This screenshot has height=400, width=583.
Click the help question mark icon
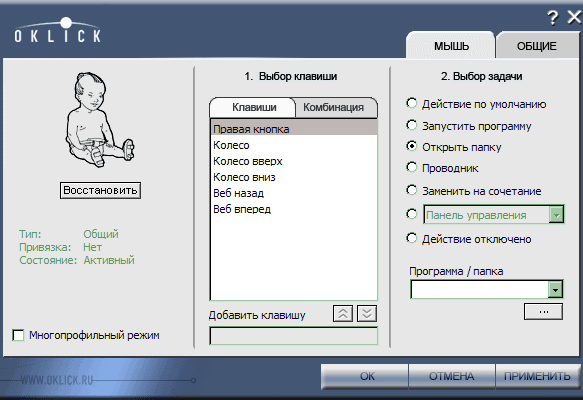pyautogui.click(x=553, y=17)
